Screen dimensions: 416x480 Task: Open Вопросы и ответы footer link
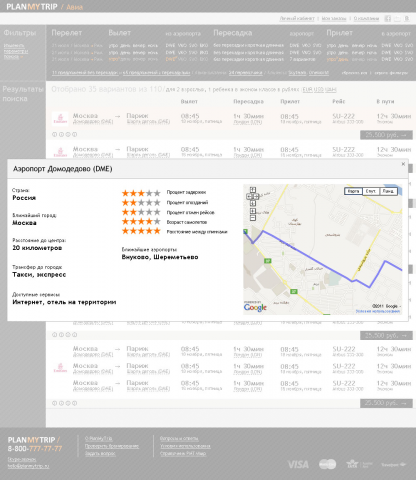pos(179,439)
